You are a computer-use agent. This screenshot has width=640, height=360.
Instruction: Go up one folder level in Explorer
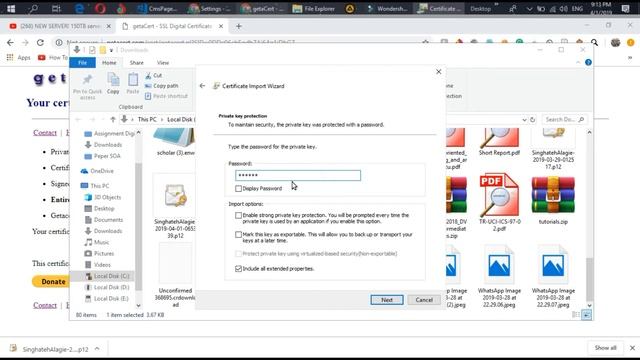(x=113, y=119)
